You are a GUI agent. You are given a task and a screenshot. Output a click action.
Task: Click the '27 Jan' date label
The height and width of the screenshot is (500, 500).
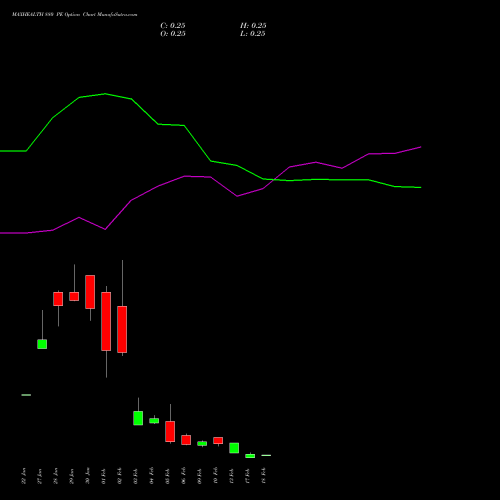point(39,476)
